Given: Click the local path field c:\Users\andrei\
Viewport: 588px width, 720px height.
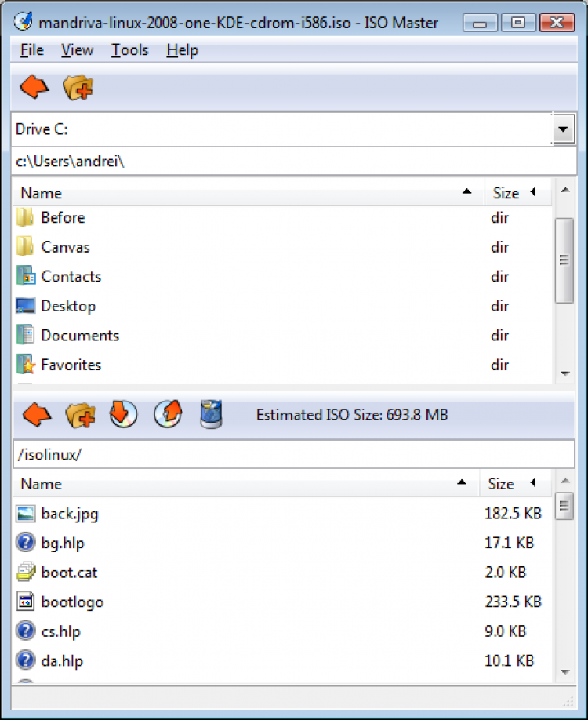Looking at the screenshot, I should coord(293,162).
